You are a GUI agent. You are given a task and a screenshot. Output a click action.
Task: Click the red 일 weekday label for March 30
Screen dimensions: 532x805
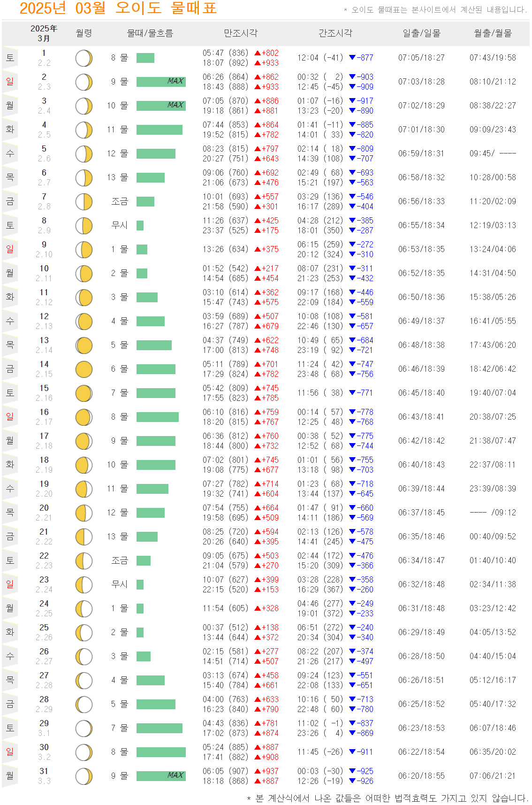pyautogui.click(x=10, y=752)
